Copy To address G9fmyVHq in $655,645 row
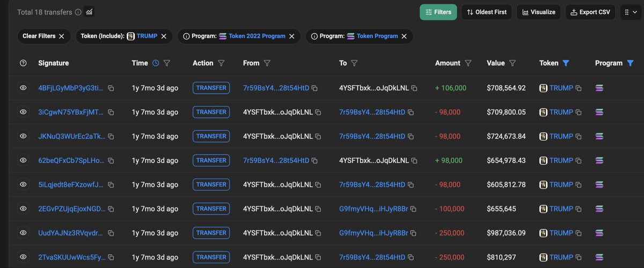Image resolution: width=644 pixels, height=268 pixels. point(413,209)
